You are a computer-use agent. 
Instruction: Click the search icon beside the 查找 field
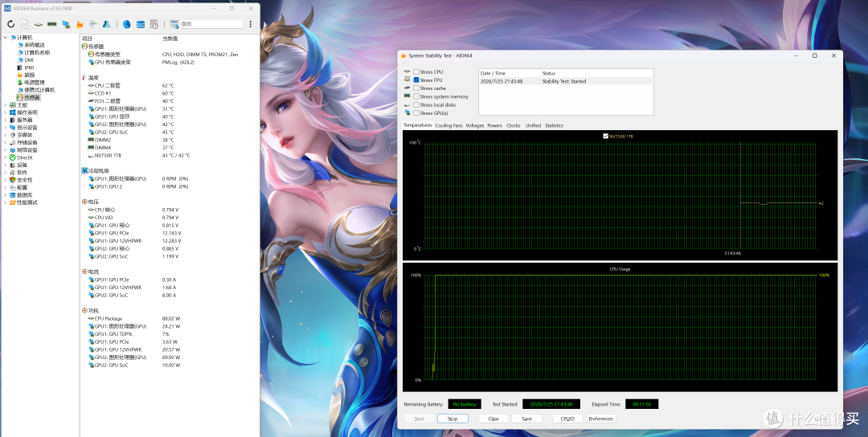[174, 24]
